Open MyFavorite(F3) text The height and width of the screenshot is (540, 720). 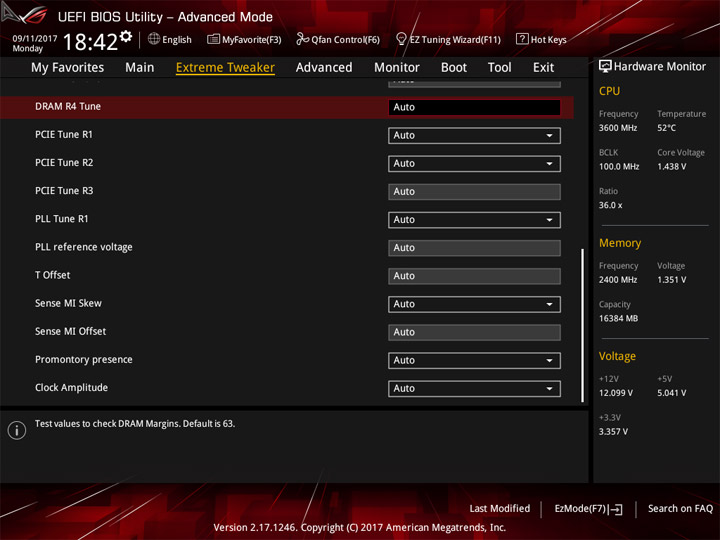(252, 40)
